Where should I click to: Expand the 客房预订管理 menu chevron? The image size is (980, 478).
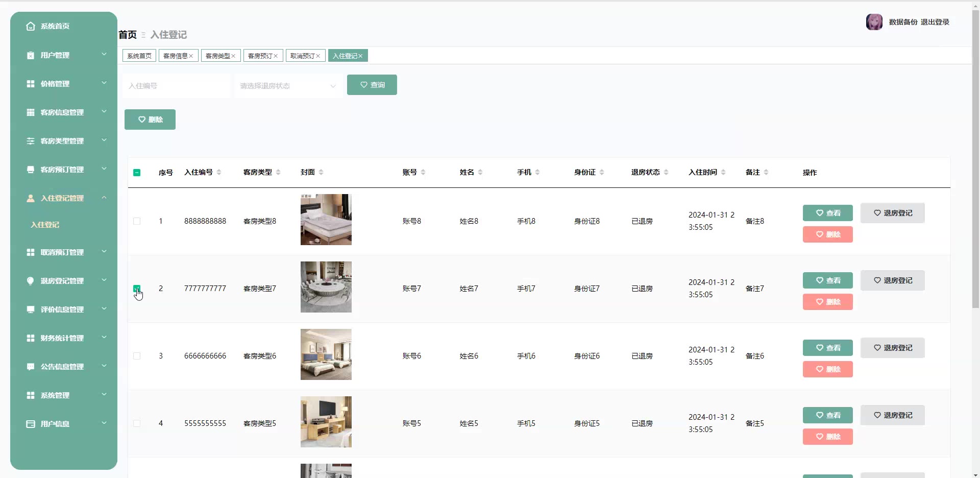point(104,169)
